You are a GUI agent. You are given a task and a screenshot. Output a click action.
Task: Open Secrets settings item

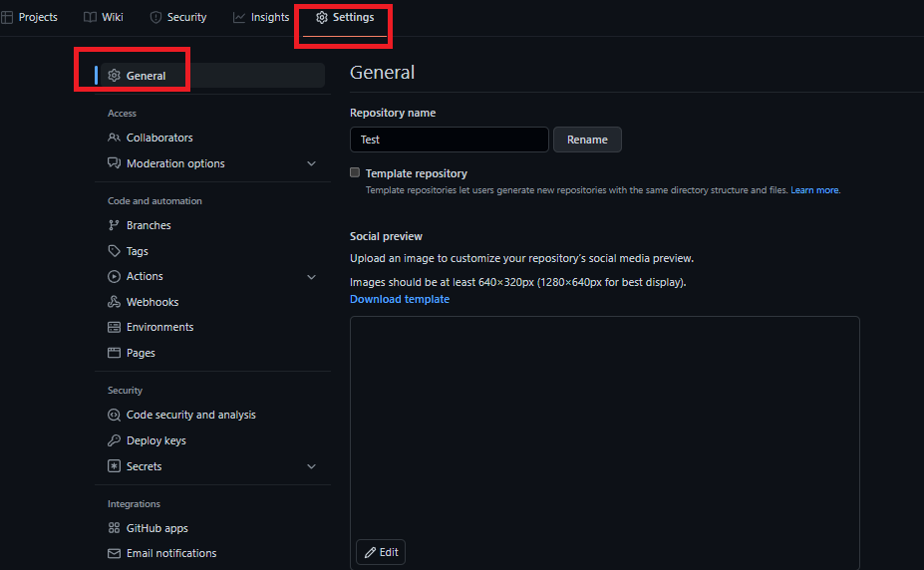pos(212,465)
